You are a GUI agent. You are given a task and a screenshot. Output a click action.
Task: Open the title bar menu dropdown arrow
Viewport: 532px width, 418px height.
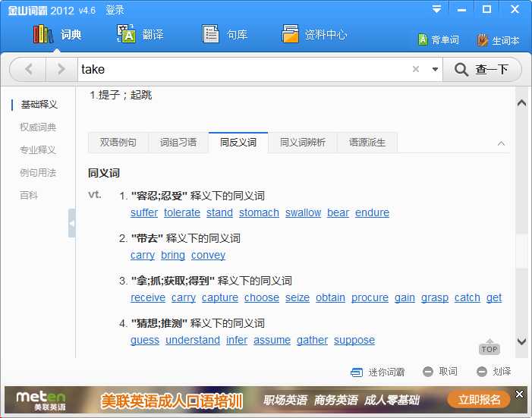click(436, 9)
